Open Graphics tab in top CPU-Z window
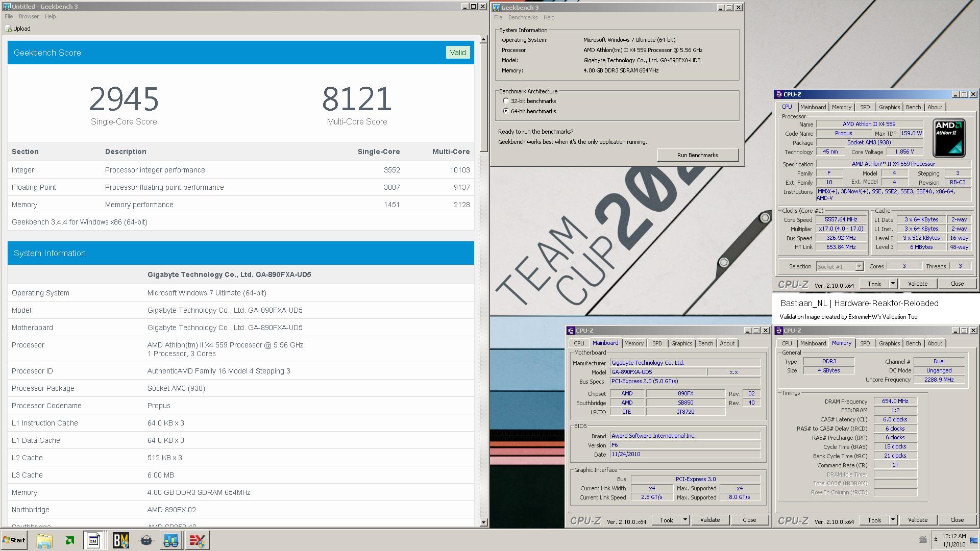 889,107
